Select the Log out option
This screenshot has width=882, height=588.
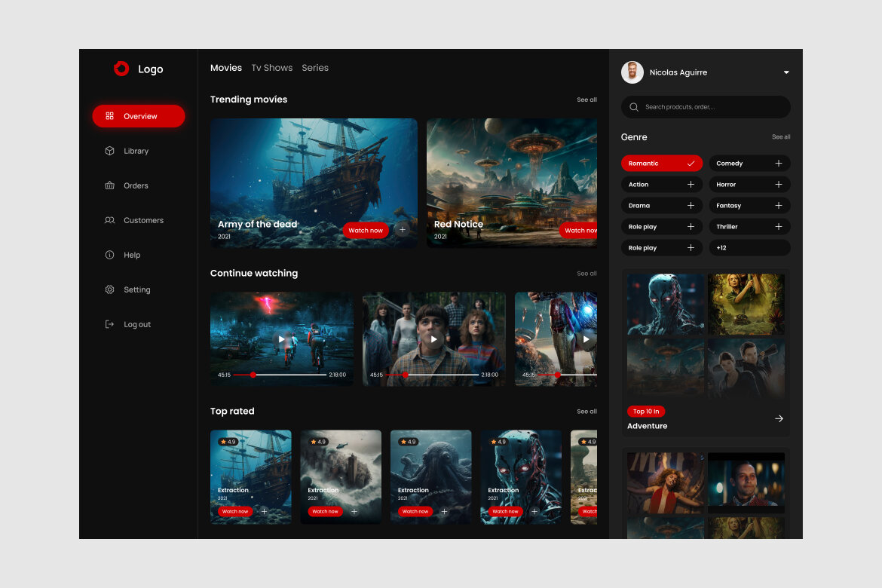click(127, 324)
